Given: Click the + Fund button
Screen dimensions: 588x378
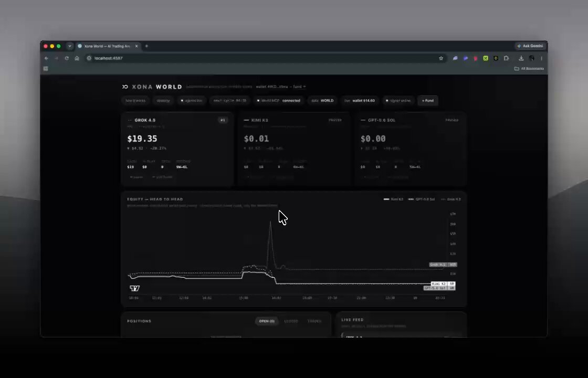Looking at the screenshot, I should click(x=428, y=100).
